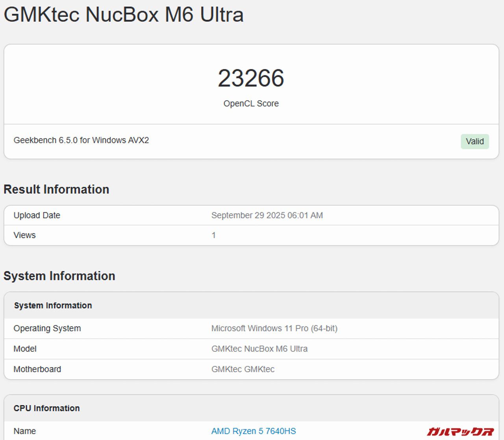Click the OpenCL Score label
This screenshot has width=504, height=440.
tap(251, 104)
